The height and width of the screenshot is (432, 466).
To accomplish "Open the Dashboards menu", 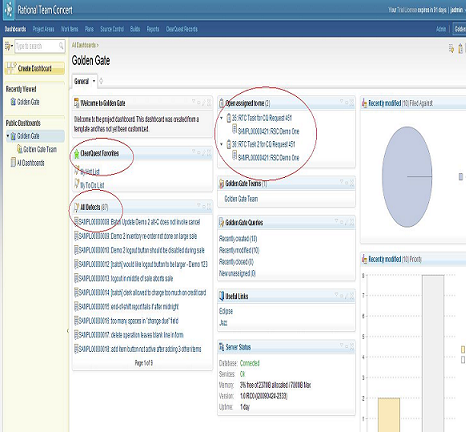I will (15, 29).
